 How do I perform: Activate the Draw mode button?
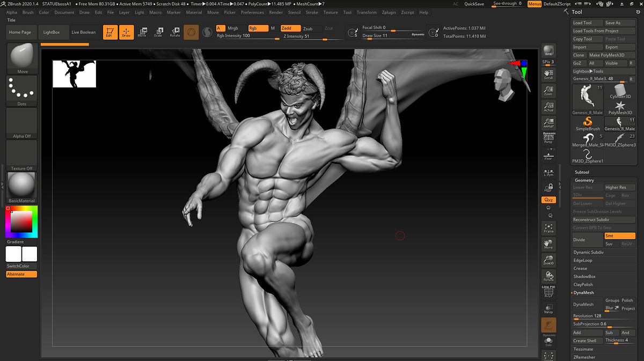tap(127, 32)
